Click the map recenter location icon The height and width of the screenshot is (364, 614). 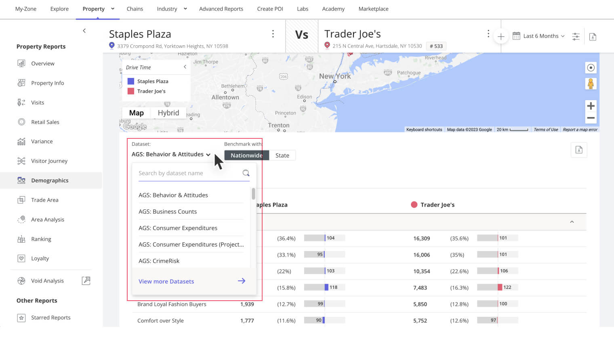point(591,67)
